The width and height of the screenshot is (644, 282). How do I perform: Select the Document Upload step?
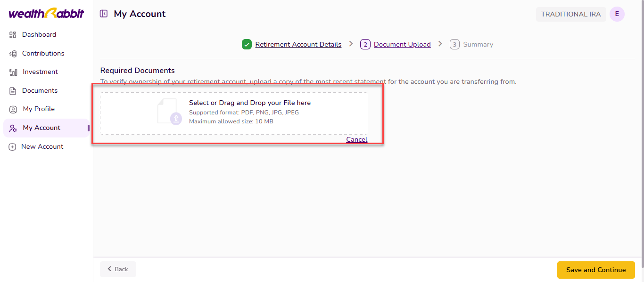[402, 44]
